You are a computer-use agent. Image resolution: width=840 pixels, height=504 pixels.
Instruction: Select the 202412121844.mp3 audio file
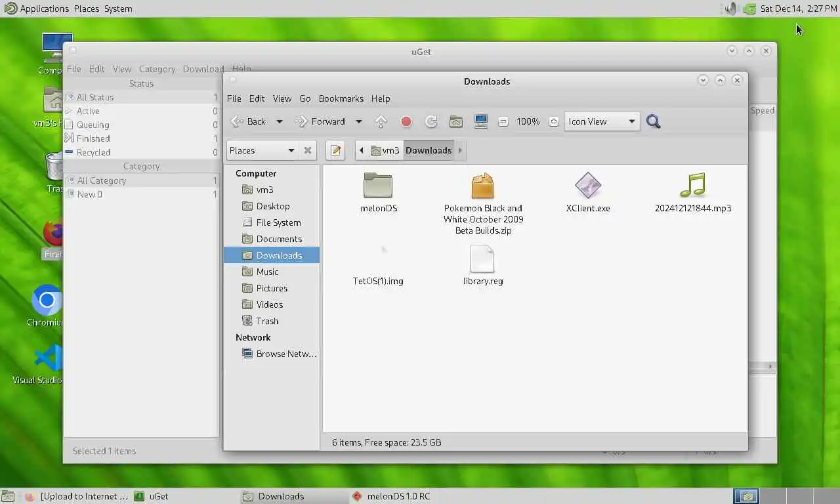pos(693,193)
